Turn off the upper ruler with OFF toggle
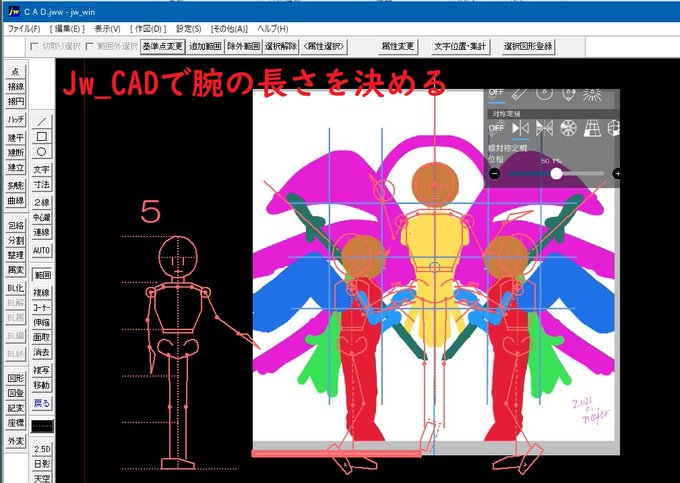The width and height of the screenshot is (680, 483). click(x=496, y=93)
